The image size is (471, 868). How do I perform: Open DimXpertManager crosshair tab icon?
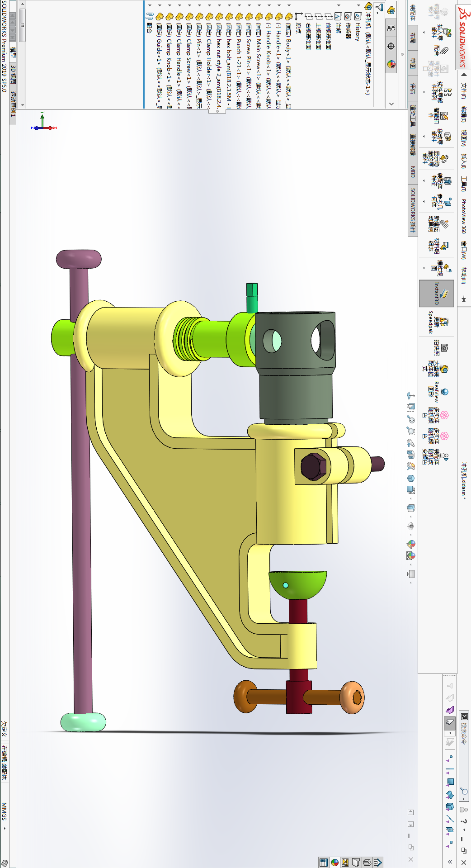pos(391,46)
